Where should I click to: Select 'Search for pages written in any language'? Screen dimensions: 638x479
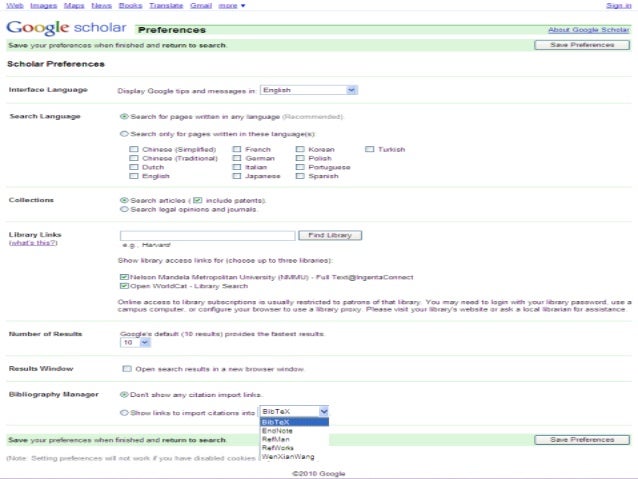tap(124, 116)
